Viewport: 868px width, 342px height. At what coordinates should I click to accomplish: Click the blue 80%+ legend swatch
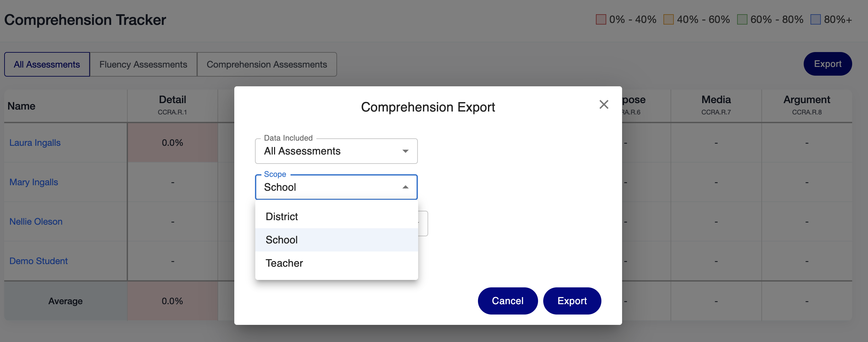pos(815,19)
